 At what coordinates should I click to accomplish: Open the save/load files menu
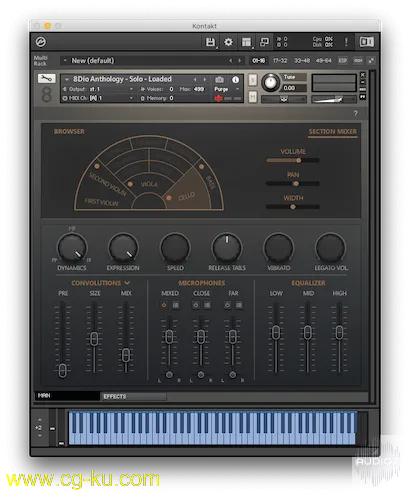210,42
